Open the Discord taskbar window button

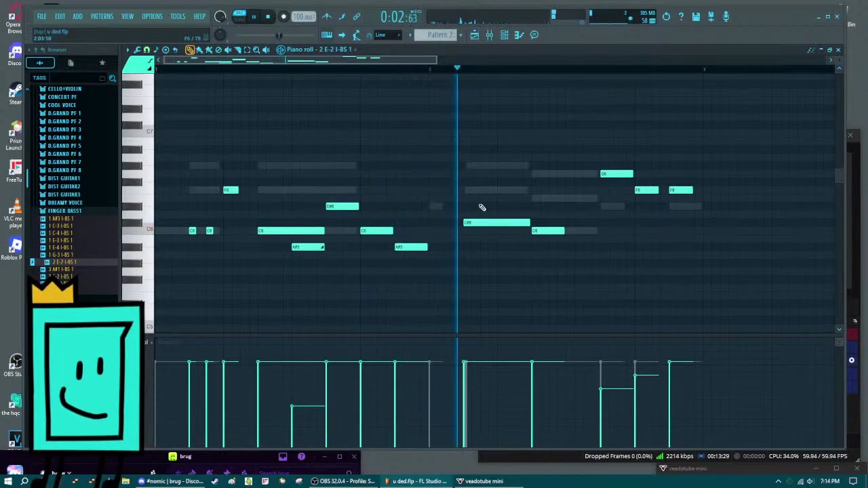click(x=172, y=481)
